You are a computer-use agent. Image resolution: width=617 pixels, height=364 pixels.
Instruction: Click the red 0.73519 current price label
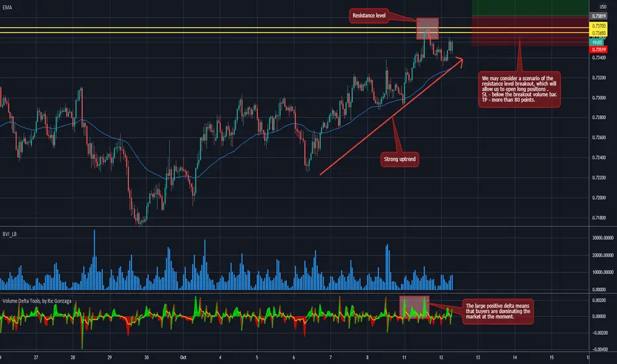pos(598,50)
